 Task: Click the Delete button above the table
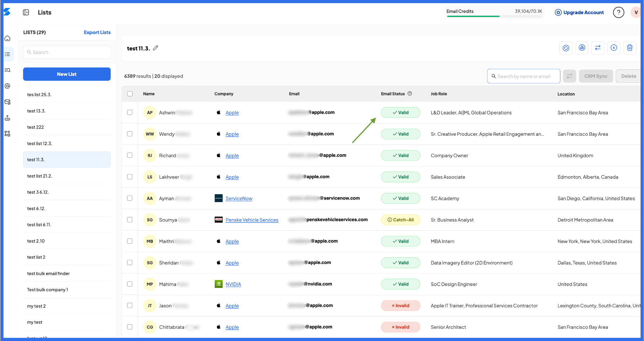click(628, 76)
